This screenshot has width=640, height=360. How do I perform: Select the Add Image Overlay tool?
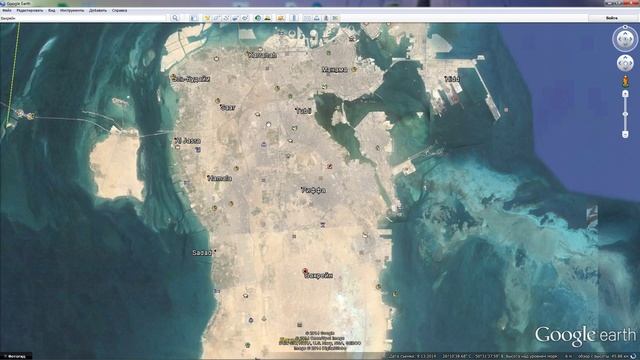point(236,18)
